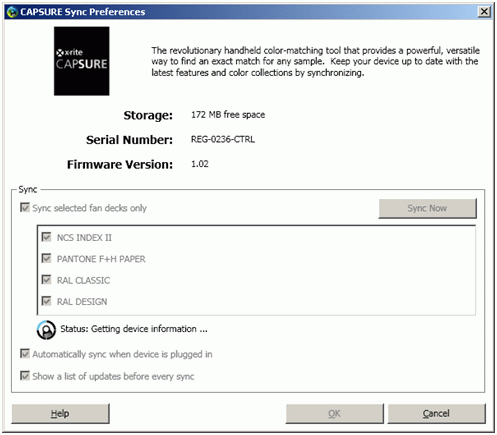The width and height of the screenshot is (497, 435).
Task: Click the Status: Getting device information text
Action: 134,329
